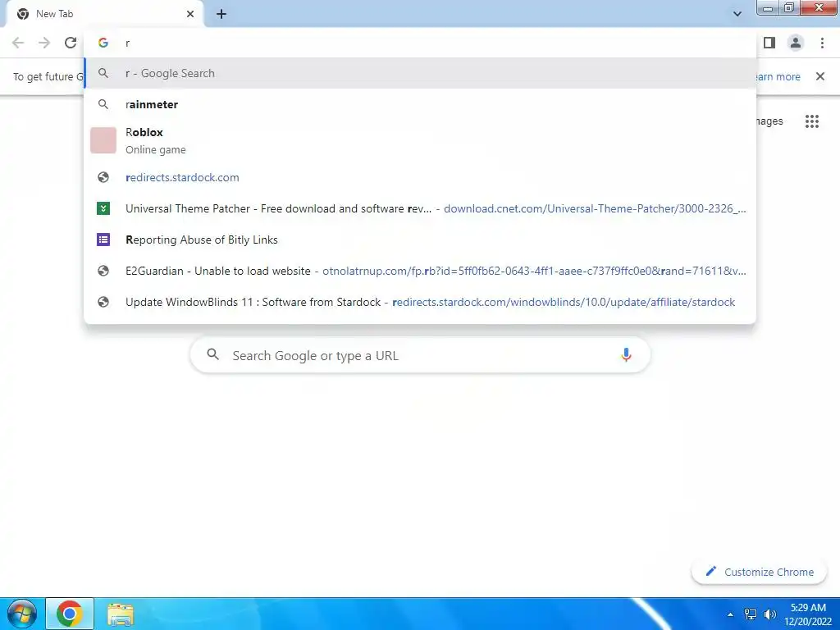The image size is (840, 630).
Task: Click the magnifier icon beside rainmeter
Action: coord(103,104)
